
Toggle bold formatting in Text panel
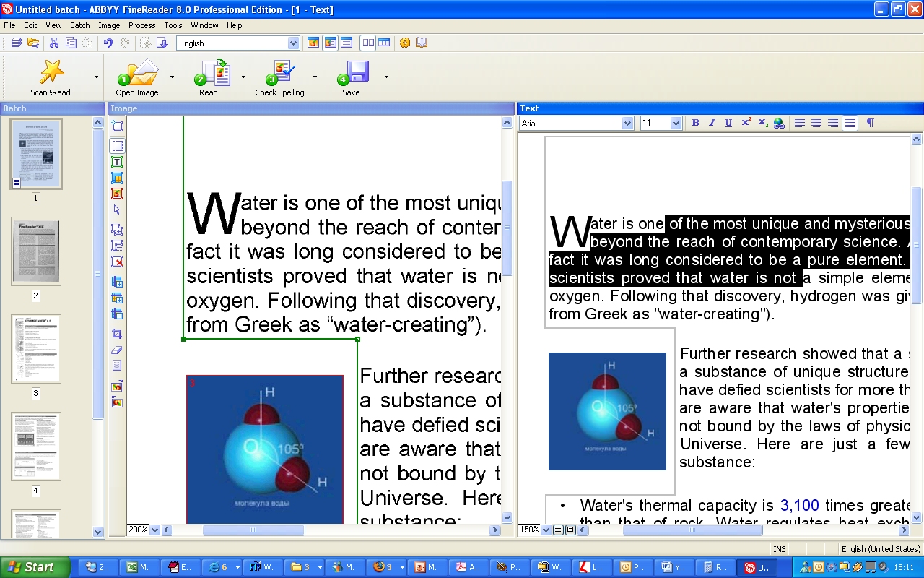tap(695, 124)
